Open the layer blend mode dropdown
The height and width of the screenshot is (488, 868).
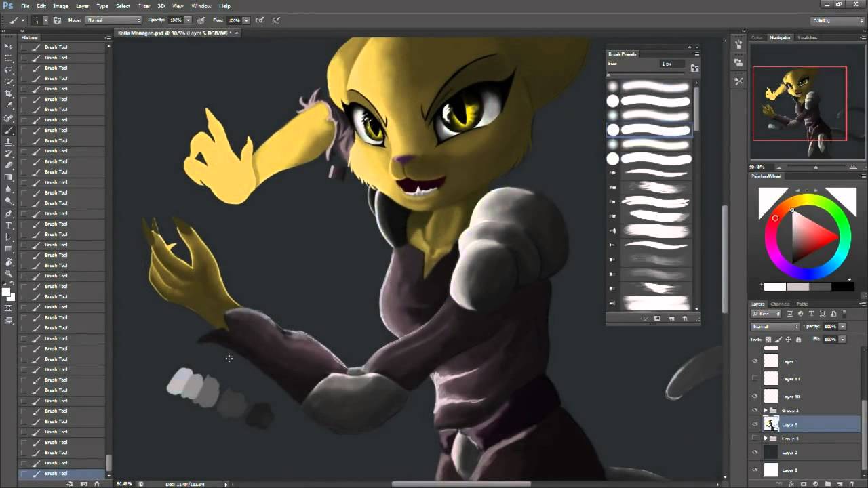(775, 327)
